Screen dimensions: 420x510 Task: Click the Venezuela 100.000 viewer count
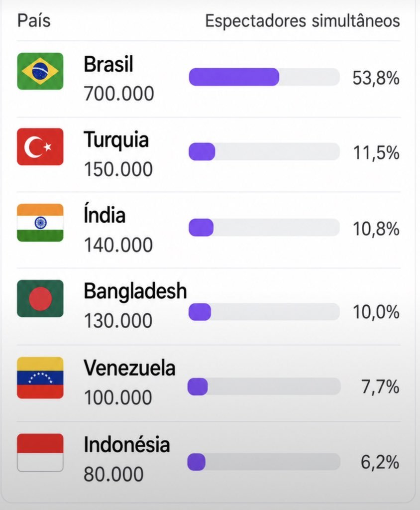118,397
